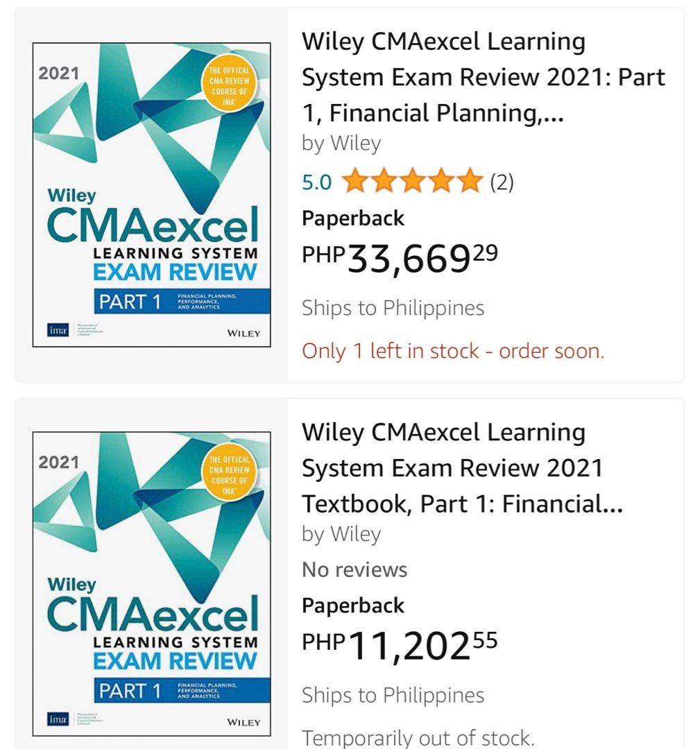Click the Wiley logo on the first book cover
The height and width of the screenshot is (749, 700).
244,332
